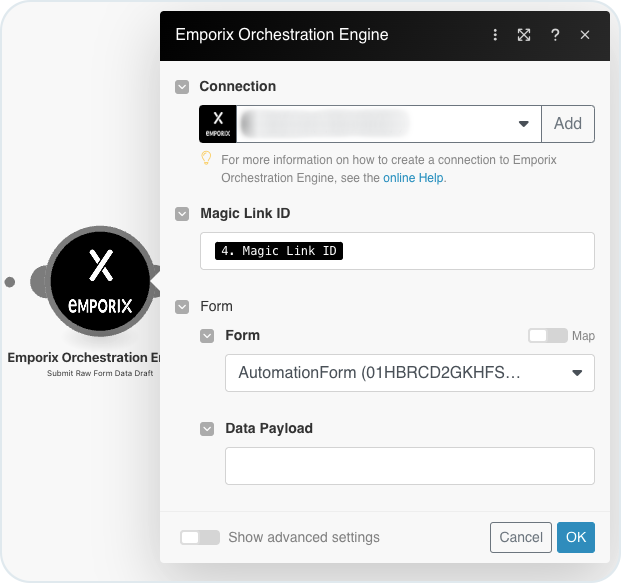Collapse the Connection section

(182, 87)
